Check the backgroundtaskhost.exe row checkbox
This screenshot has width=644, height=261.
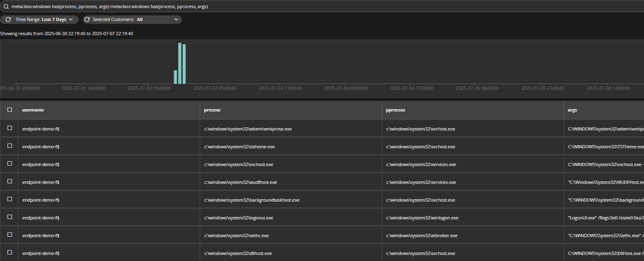click(10, 199)
